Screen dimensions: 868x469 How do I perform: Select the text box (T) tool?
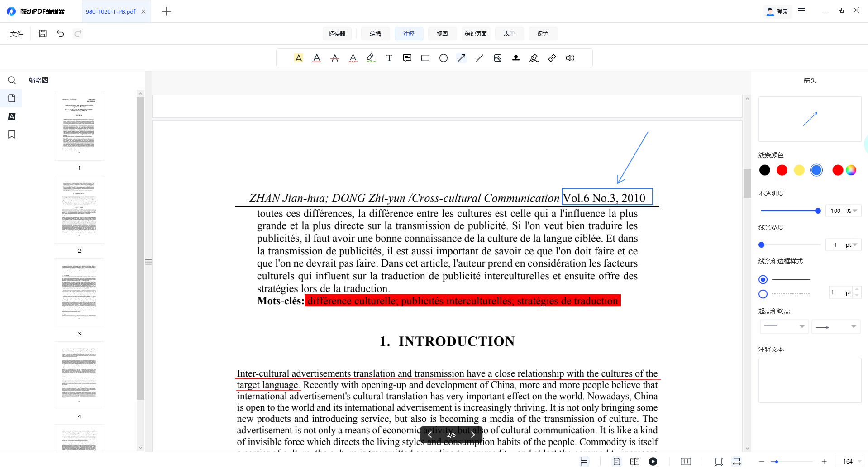(x=389, y=58)
